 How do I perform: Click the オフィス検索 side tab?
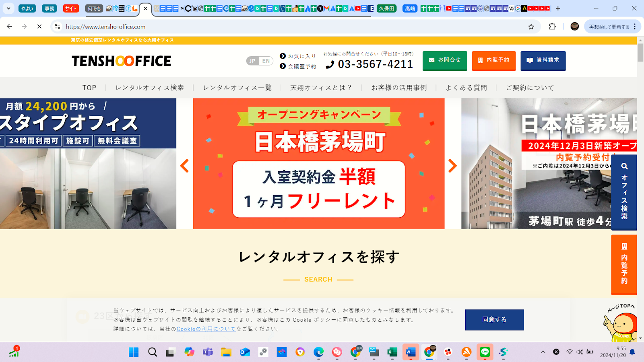pyautogui.click(x=624, y=192)
